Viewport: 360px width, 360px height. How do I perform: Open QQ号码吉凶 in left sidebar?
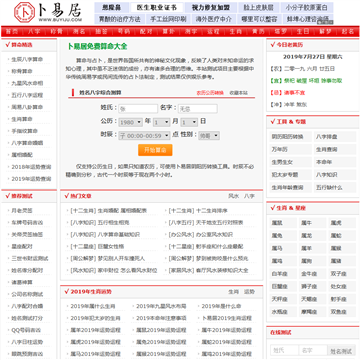click(26, 330)
